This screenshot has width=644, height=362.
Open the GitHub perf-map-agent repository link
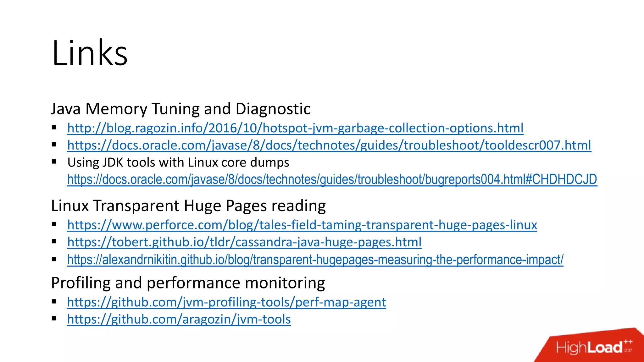coord(226,302)
